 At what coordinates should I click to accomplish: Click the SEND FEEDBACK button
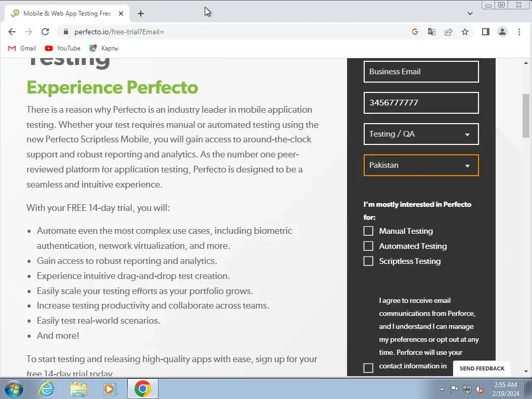coord(482,368)
